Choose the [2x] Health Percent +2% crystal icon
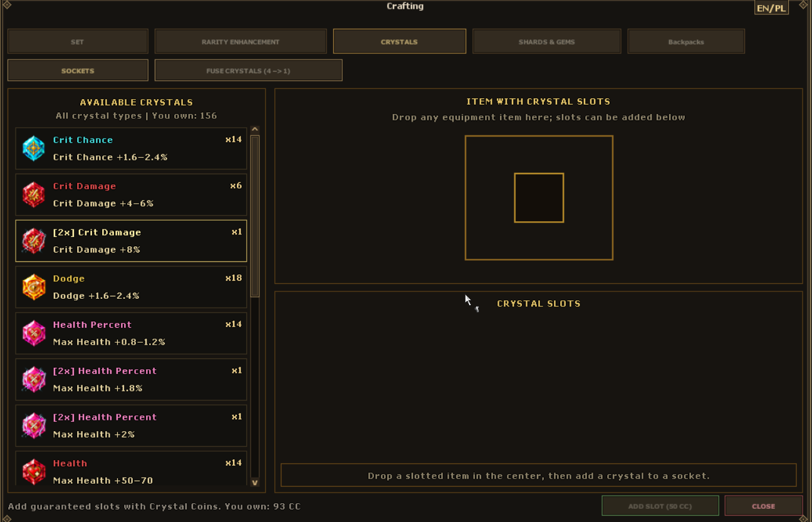812x522 pixels. pos(34,426)
